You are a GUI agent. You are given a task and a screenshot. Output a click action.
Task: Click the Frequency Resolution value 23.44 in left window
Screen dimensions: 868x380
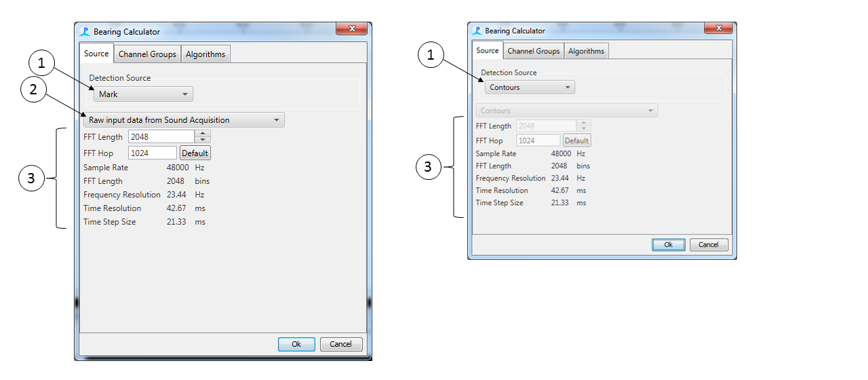coord(176,195)
